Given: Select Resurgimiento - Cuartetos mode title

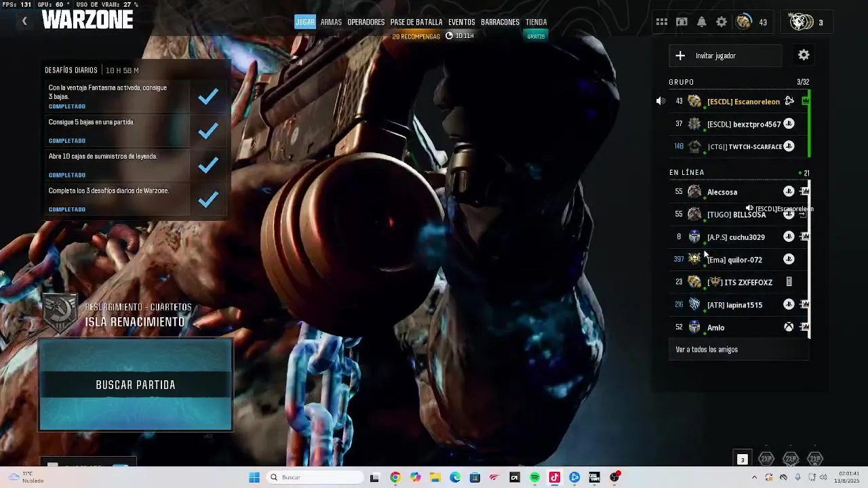Looking at the screenshot, I should (x=138, y=307).
